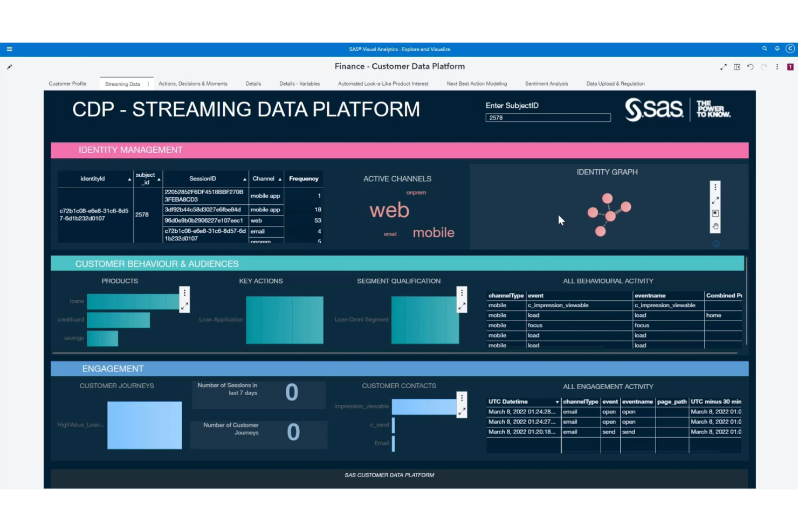This screenshot has width=798, height=532.
Task: Toggle the side panel layout icon
Action: point(737,67)
